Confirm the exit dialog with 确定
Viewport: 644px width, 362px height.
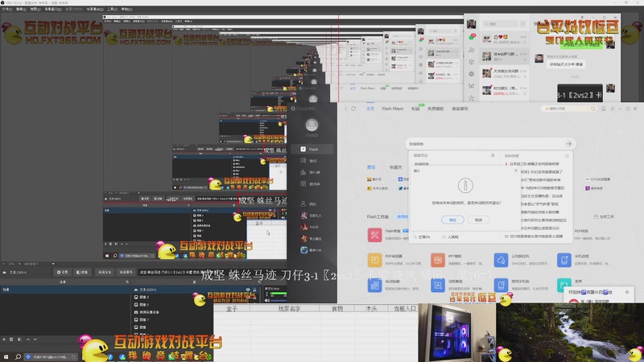(452, 220)
